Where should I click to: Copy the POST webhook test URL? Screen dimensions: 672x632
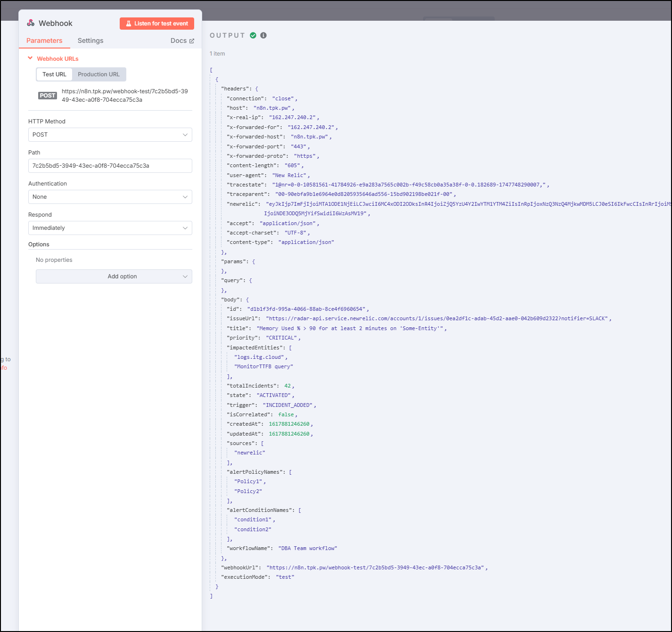point(125,96)
